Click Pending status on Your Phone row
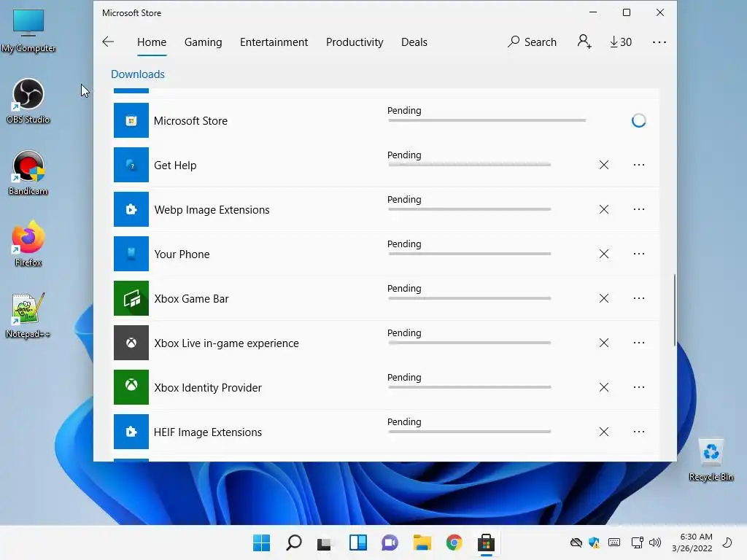Viewport: 747px width, 560px height. tap(404, 244)
